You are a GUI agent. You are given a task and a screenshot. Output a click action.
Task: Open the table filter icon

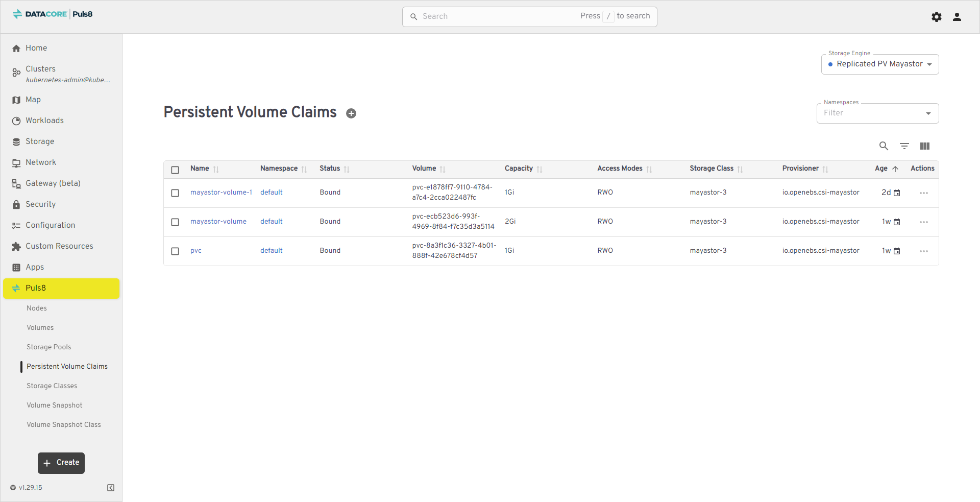904,146
